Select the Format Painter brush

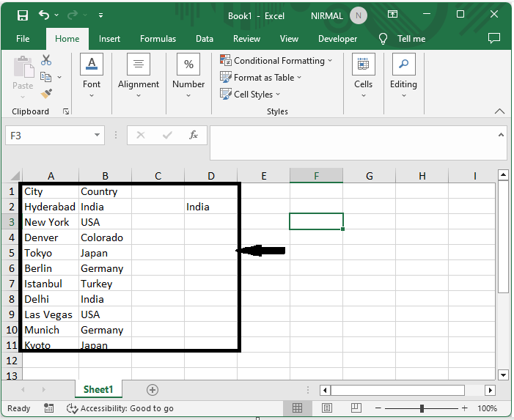46,94
